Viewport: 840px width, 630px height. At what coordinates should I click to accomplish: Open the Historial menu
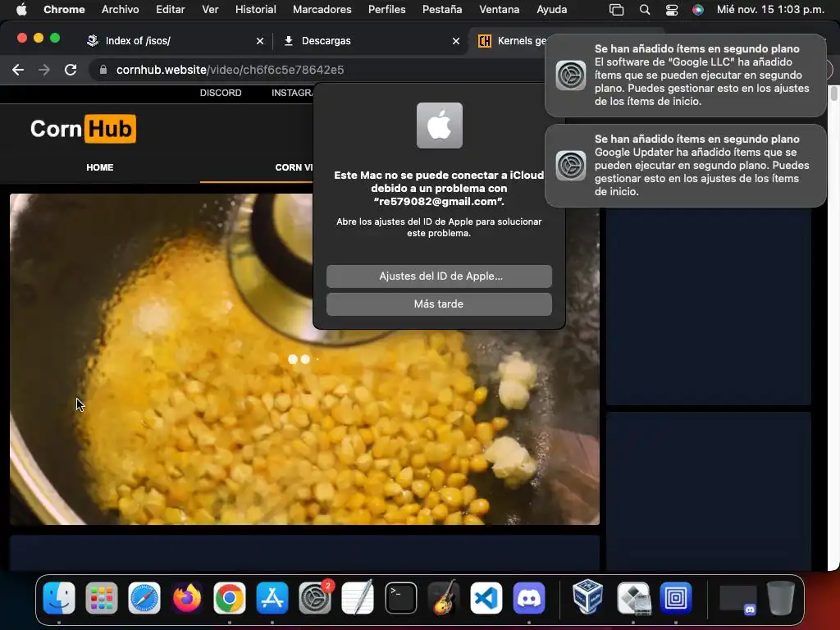[256, 9]
